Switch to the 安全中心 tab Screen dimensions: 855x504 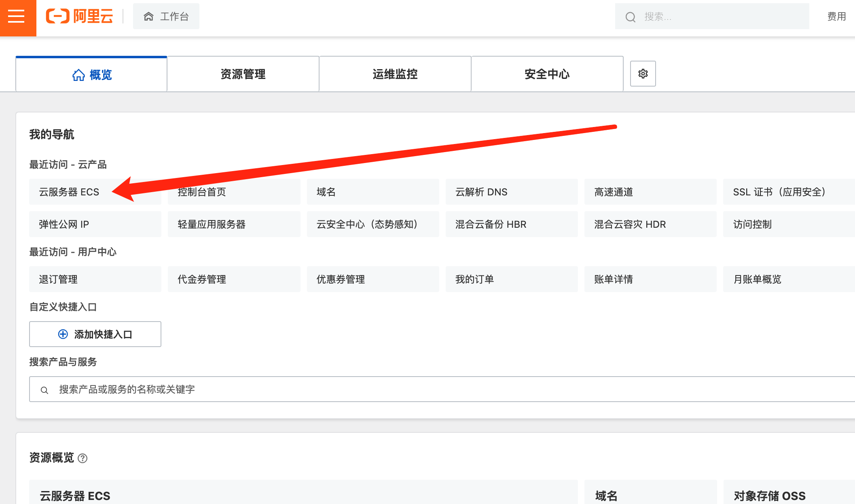click(x=547, y=74)
